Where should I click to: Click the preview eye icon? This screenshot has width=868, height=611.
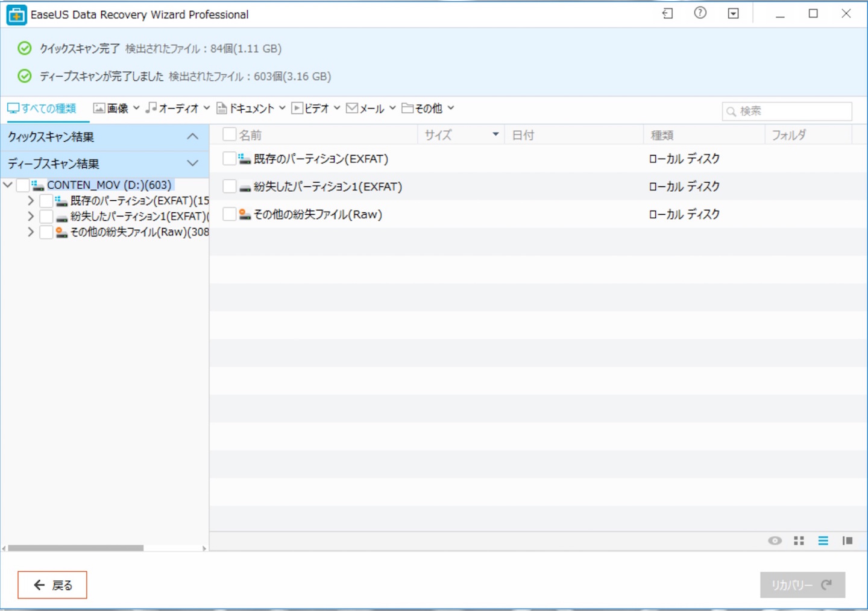pos(775,540)
